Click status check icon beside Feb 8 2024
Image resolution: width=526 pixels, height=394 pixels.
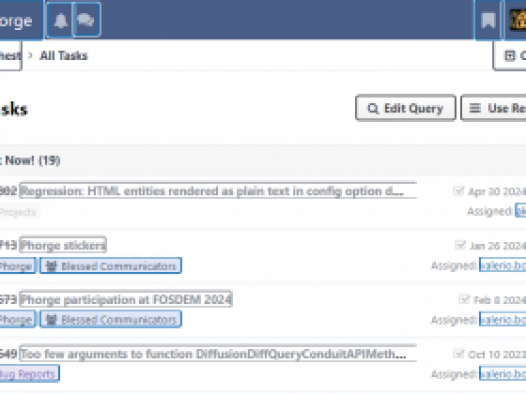click(x=464, y=299)
